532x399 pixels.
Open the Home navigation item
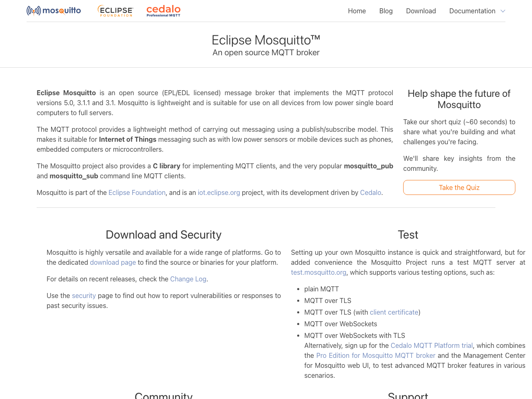[357, 10]
